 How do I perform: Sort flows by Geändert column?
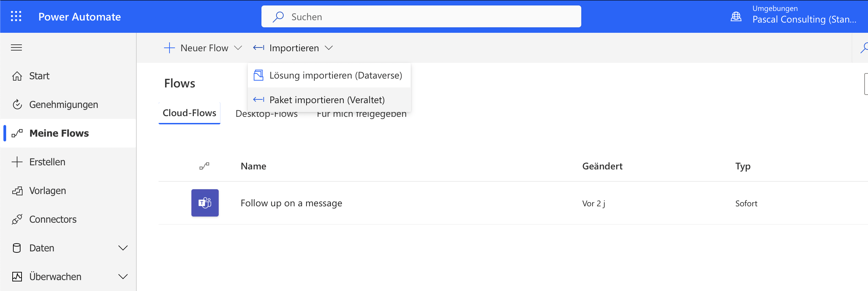pos(602,166)
